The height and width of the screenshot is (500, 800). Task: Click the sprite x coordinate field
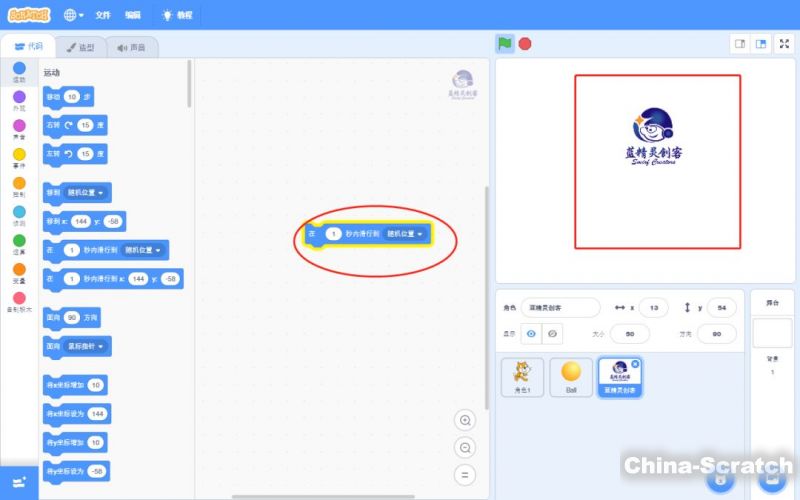point(654,307)
